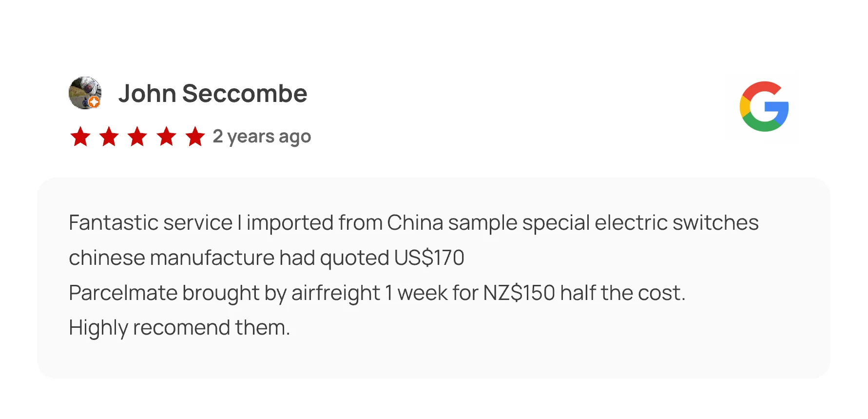Click the word 'China' in the review
Screen dimensions: 868x419
pos(415,223)
